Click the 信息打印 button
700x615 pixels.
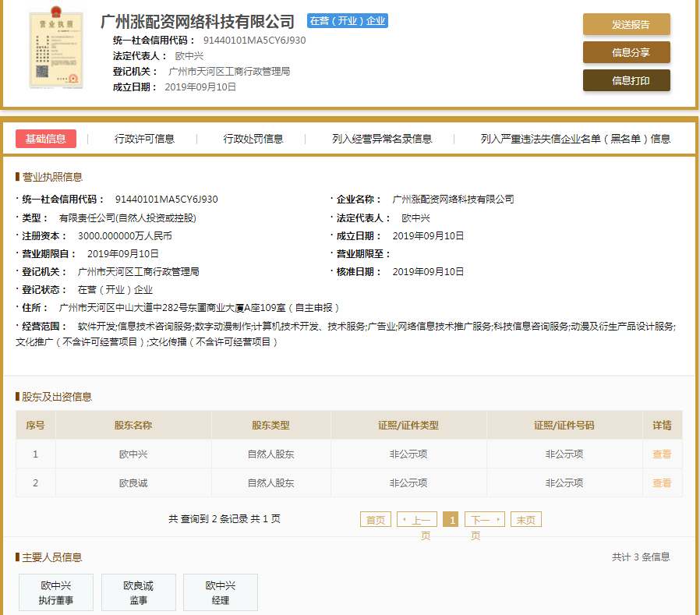tap(626, 80)
